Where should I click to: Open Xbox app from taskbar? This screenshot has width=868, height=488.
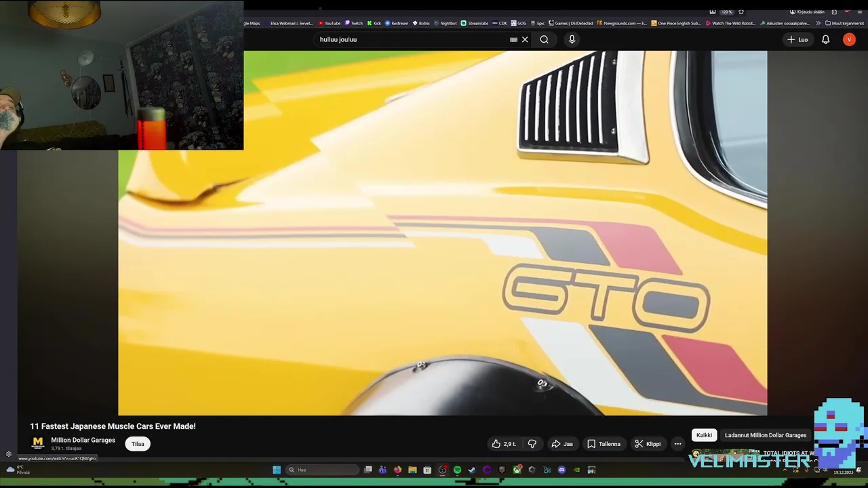click(x=517, y=470)
